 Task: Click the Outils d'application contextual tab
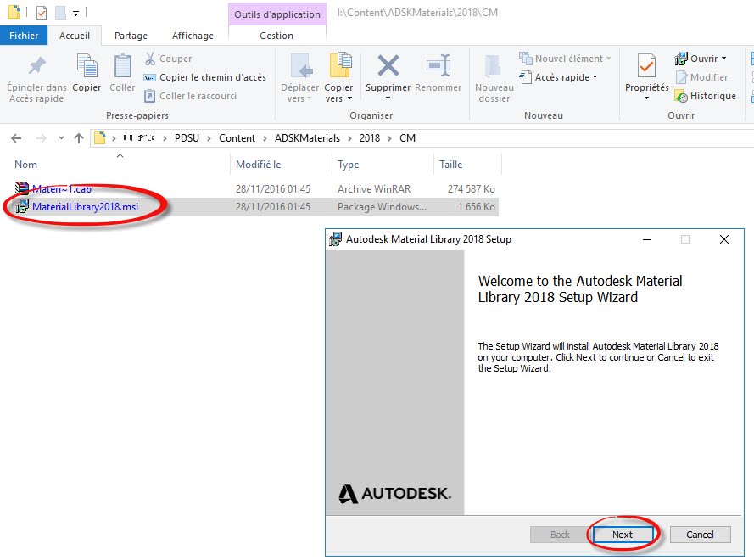click(x=277, y=14)
